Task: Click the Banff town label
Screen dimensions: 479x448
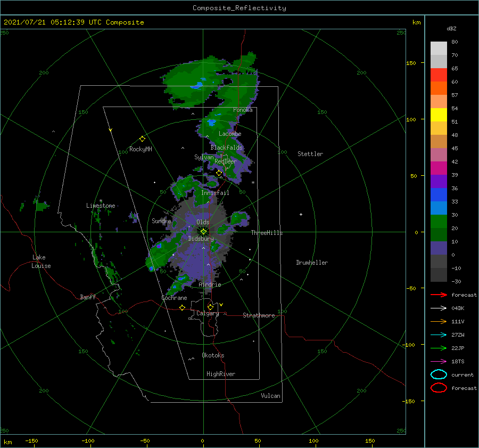Action: coord(88,297)
